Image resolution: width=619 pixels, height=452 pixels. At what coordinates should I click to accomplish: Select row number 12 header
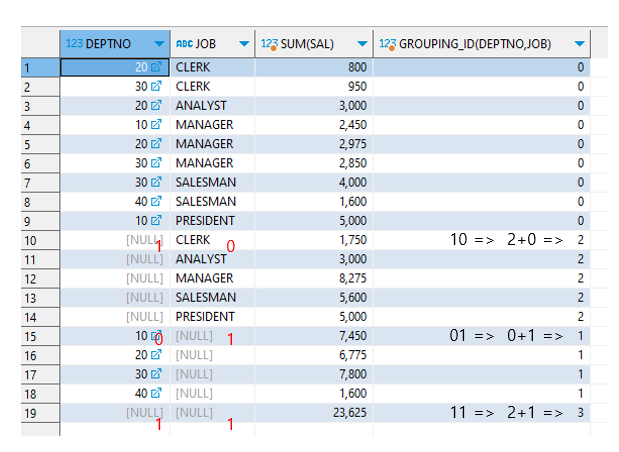[x=40, y=279]
